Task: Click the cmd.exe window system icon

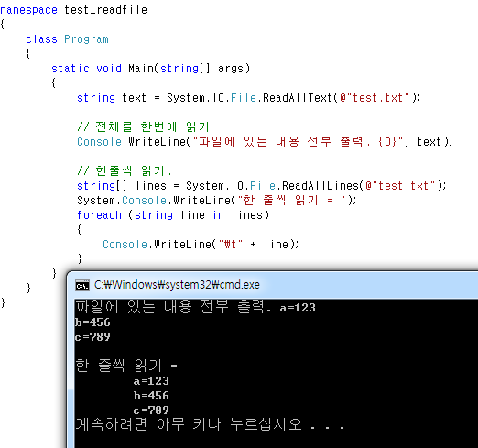Action: [x=82, y=285]
